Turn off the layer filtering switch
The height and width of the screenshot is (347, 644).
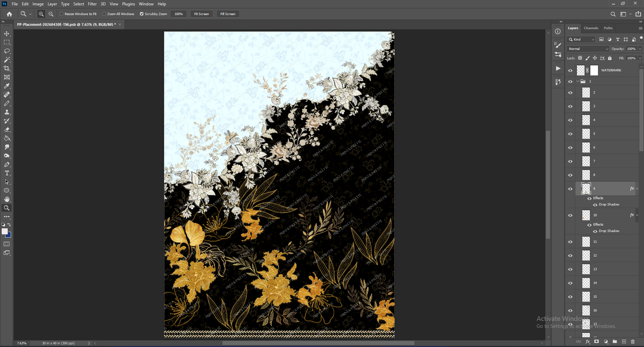[x=641, y=39]
